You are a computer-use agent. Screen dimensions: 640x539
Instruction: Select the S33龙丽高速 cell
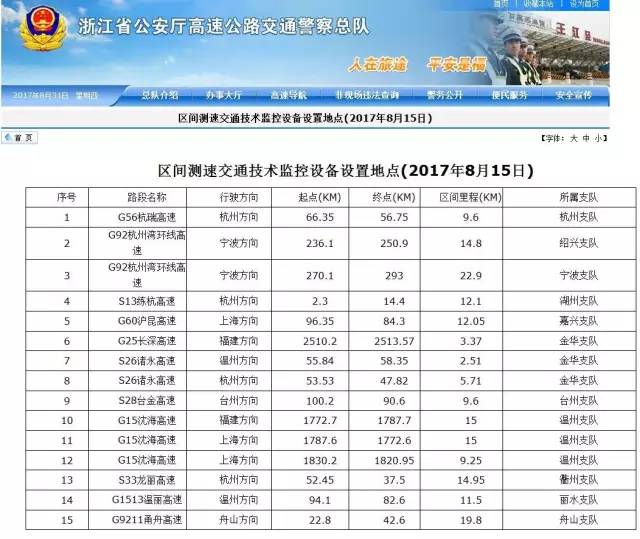(x=137, y=480)
